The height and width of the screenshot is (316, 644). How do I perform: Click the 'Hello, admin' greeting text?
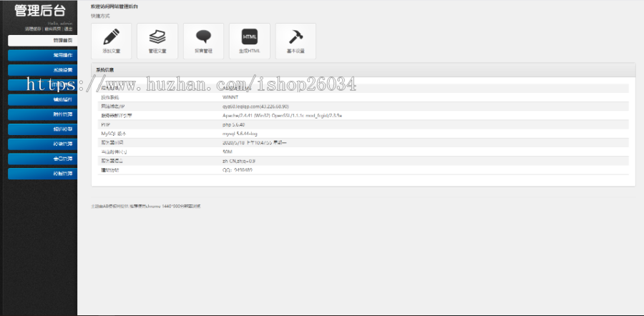60,24
